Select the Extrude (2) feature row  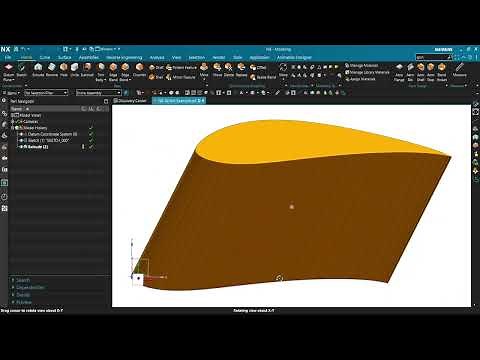click(x=34, y=147)
